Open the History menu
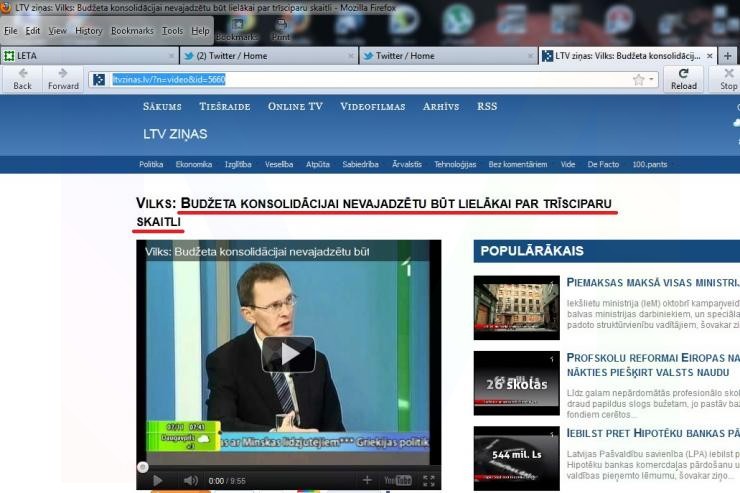Image resolution: width=740 pixels, height=493 pixels. coord(89,31)
